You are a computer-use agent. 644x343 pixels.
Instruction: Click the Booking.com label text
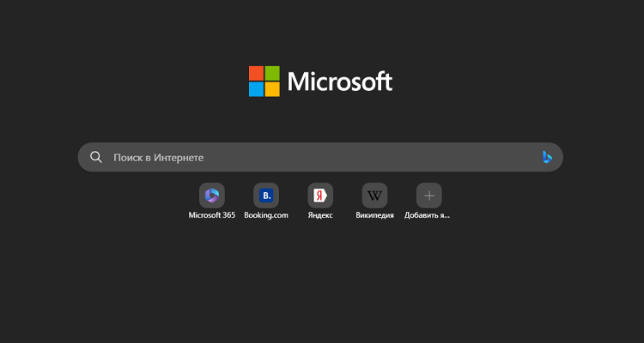point(266,215)
